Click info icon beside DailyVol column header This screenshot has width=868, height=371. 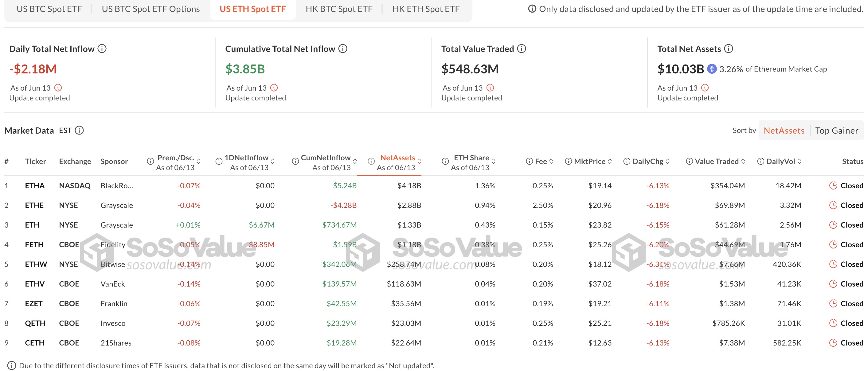point(760,162)
